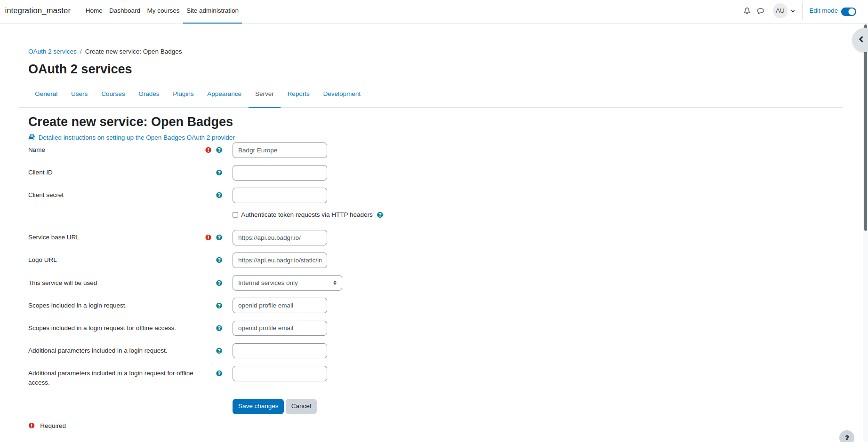The width and height of the screenshot is (868, 442).
Task: Click help icon for offline additional parameters
Action: pos(219,373)
